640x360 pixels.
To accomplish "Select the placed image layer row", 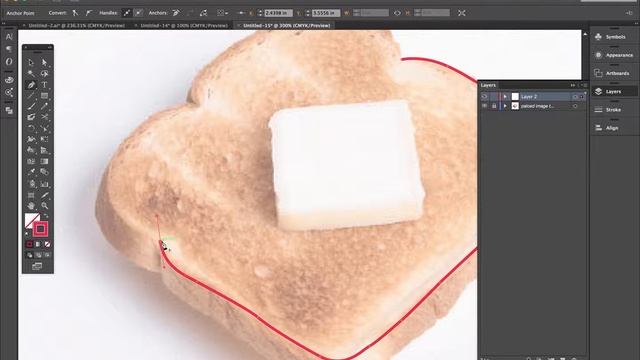I will (x=533, y=106).
